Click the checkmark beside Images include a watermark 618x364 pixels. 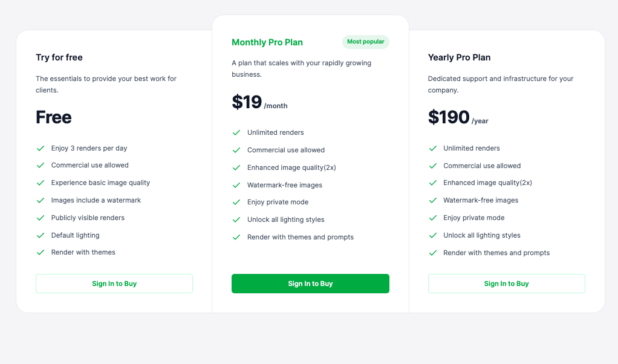coord(41,200)
